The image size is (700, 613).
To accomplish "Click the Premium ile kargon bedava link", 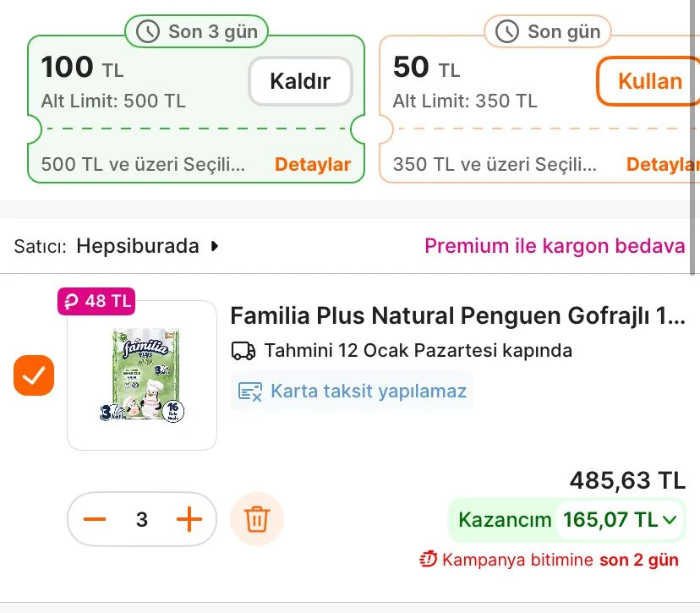I will [x=554, y=246].
